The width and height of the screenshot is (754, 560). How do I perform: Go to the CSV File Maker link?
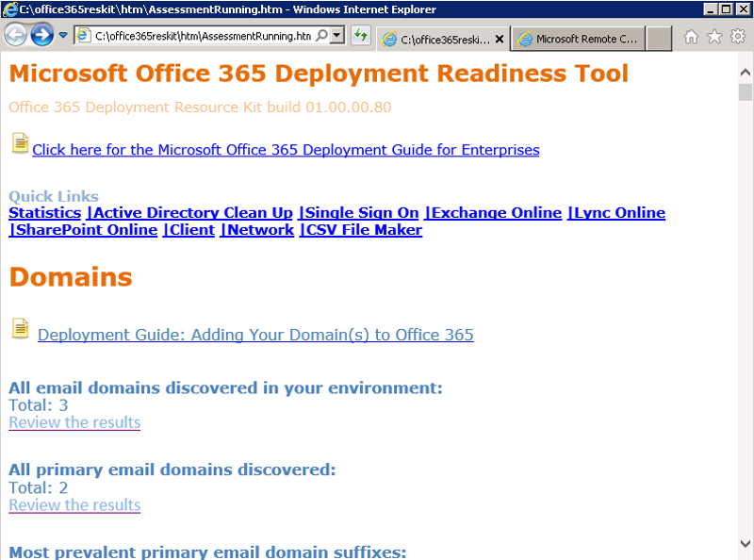(x=364, y=230)
